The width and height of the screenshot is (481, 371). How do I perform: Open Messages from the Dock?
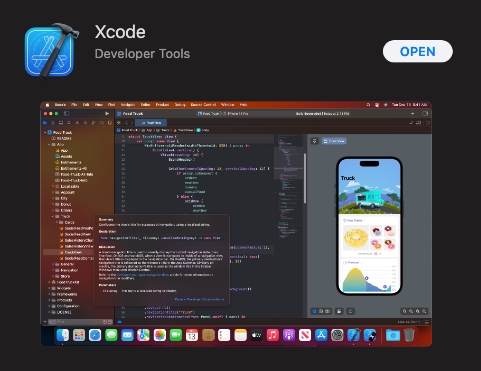(x=111, y=335)
